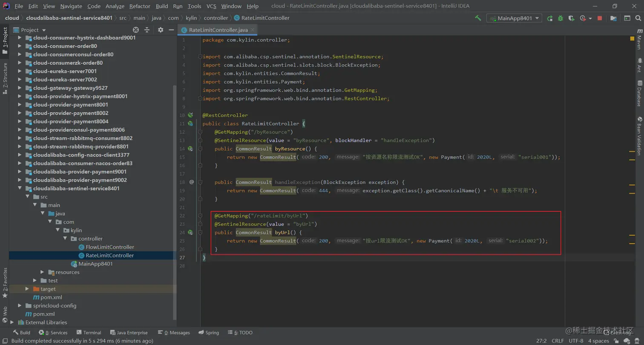Click the UTF-8 encoding in status bar

pyautogui.click(x=576, y=341)
